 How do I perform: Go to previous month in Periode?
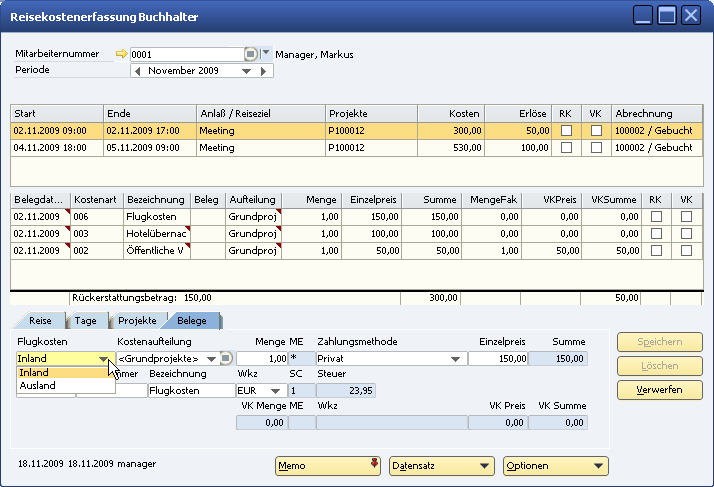coord(138,71)
